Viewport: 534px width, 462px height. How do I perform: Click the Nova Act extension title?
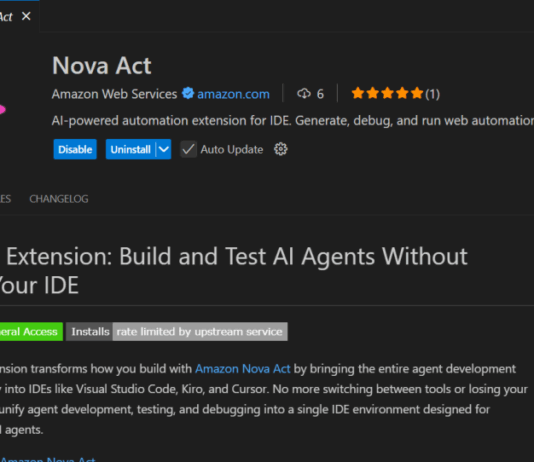pos(101,65)
